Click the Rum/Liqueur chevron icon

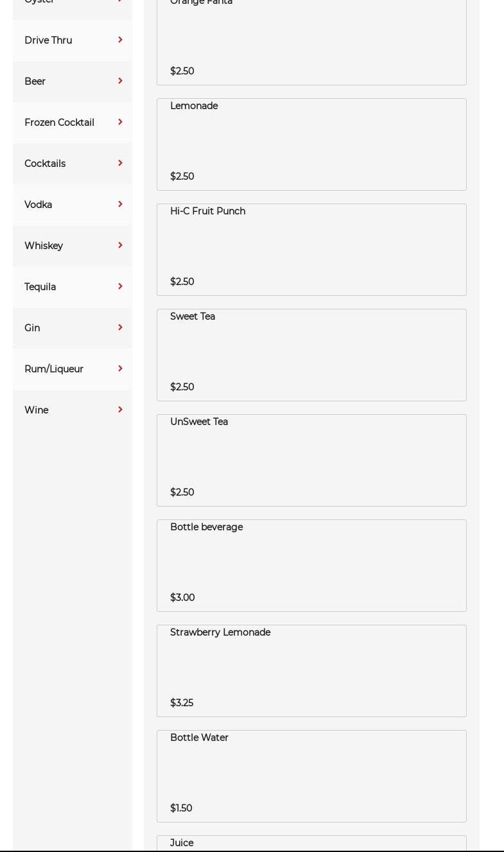coord(120,369)
